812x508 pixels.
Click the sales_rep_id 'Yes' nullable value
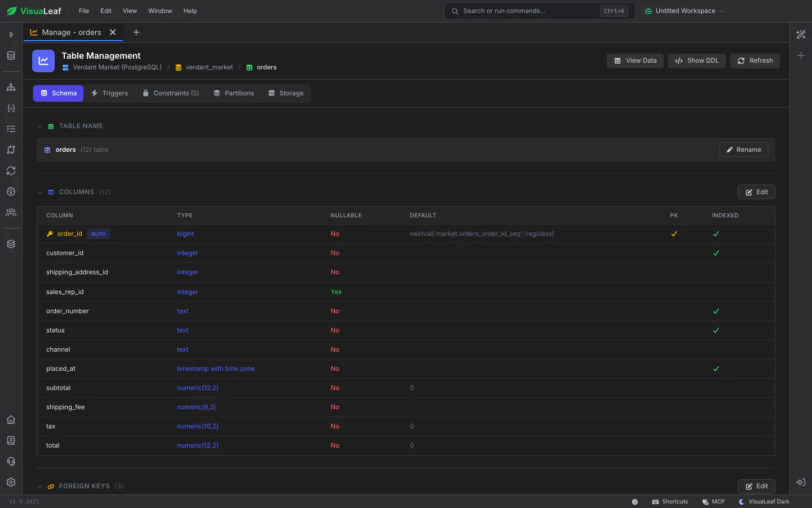pyautogui.click(x=336, y=292)
